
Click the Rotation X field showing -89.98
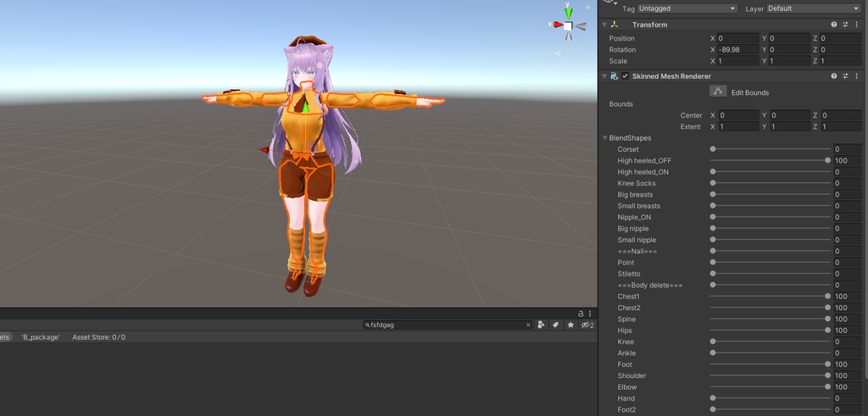click(738, 50)
